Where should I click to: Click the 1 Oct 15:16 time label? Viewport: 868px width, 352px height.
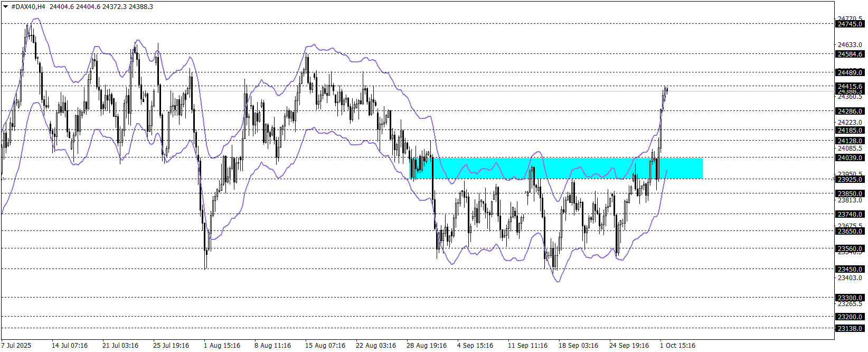click(x=677, y=346)
